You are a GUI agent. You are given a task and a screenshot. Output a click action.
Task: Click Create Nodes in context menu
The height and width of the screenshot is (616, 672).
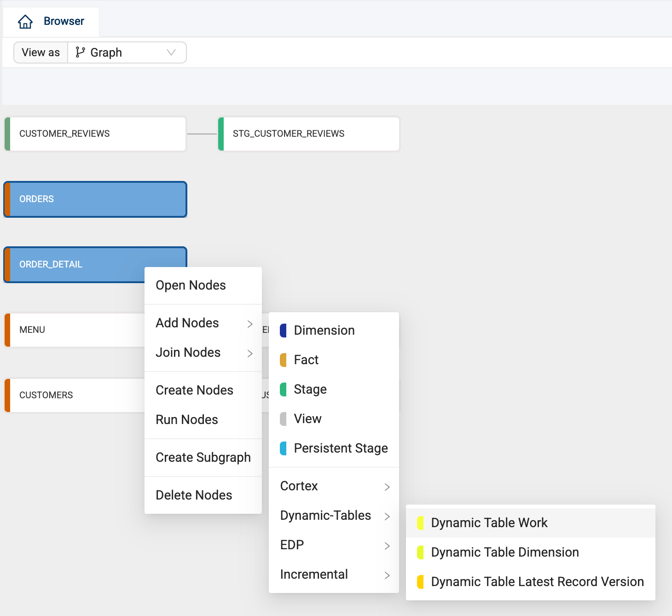click(194, 390)
